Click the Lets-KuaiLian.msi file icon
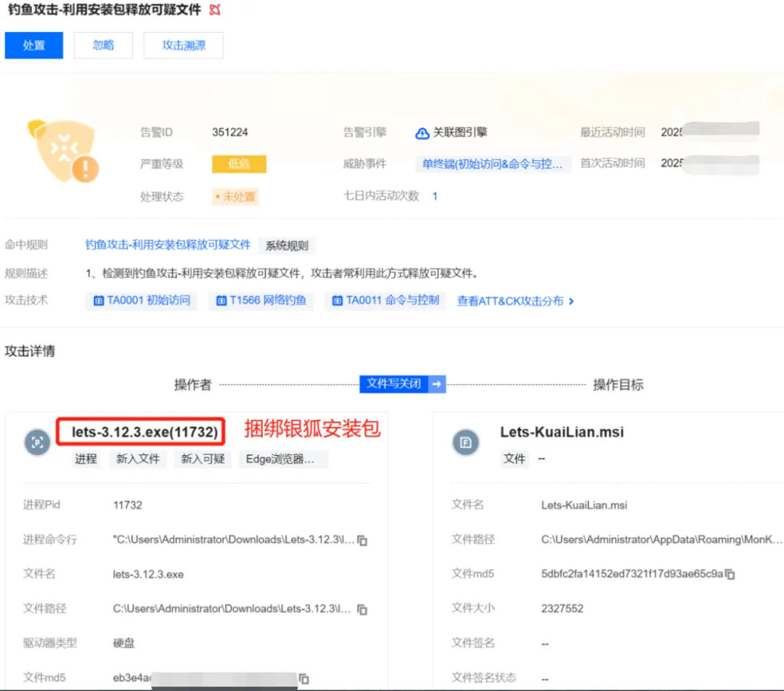 [x=465, y=442]
